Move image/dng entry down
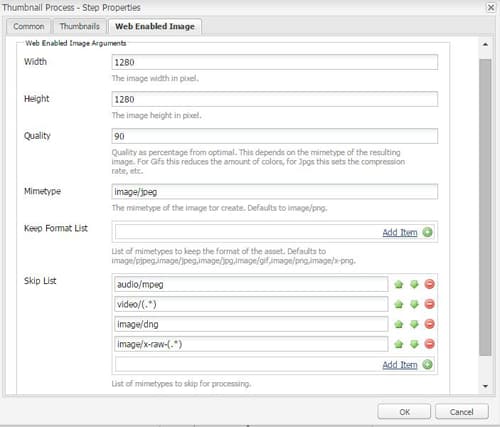Image resolution: width=500 pixels, height=427 pixels. pyautogui.click(x=414, y=324)
